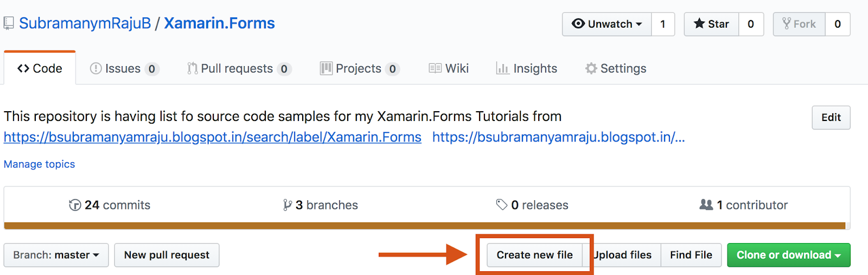
Task: Click the repository book icon beside owner name
Action: [x=8, y=23]
